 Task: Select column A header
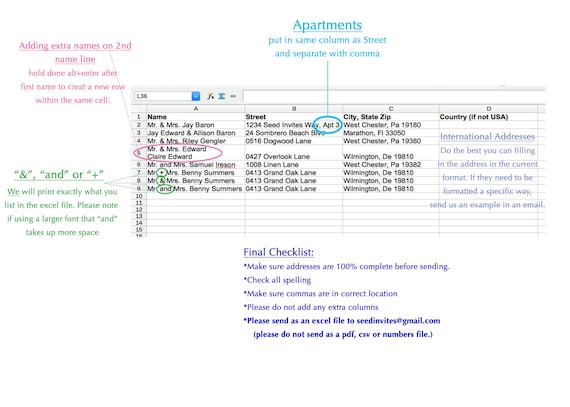click(x=196, y=109)
